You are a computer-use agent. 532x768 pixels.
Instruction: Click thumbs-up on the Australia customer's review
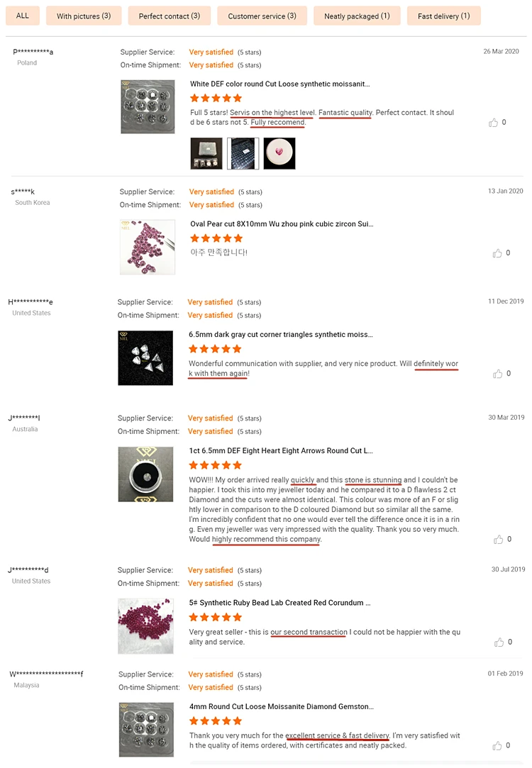497,540
